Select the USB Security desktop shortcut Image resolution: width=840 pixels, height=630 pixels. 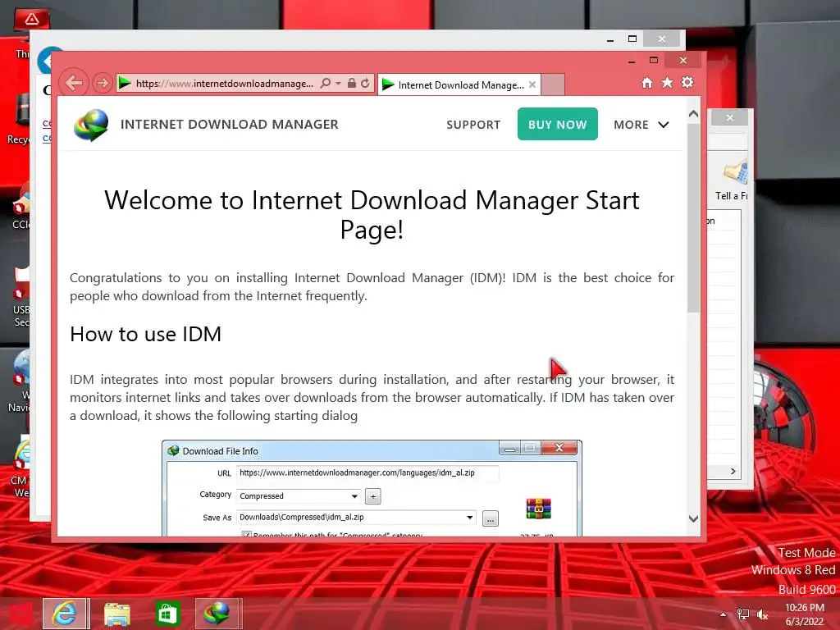pos(21,297)
